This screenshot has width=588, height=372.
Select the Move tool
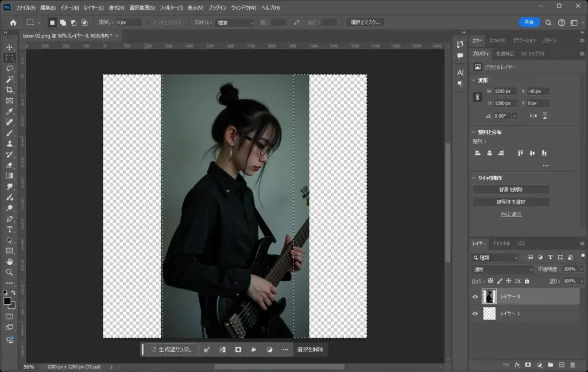[10, 47]
